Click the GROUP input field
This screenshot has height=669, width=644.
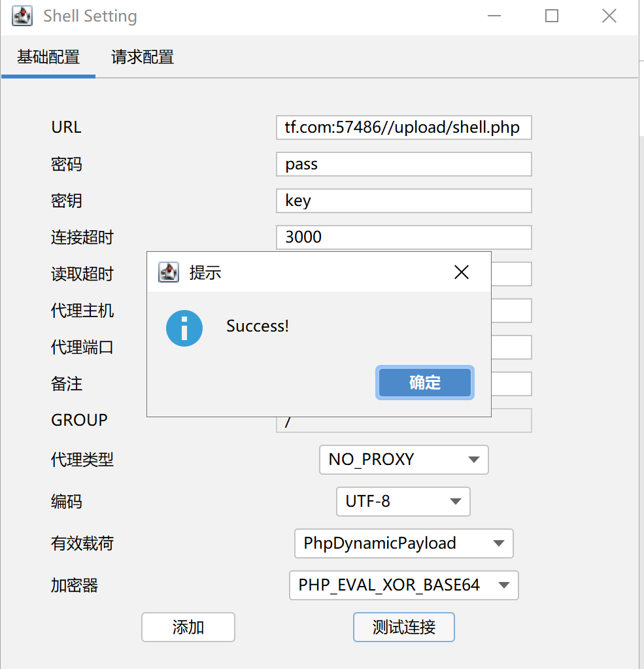coord(404,424)
